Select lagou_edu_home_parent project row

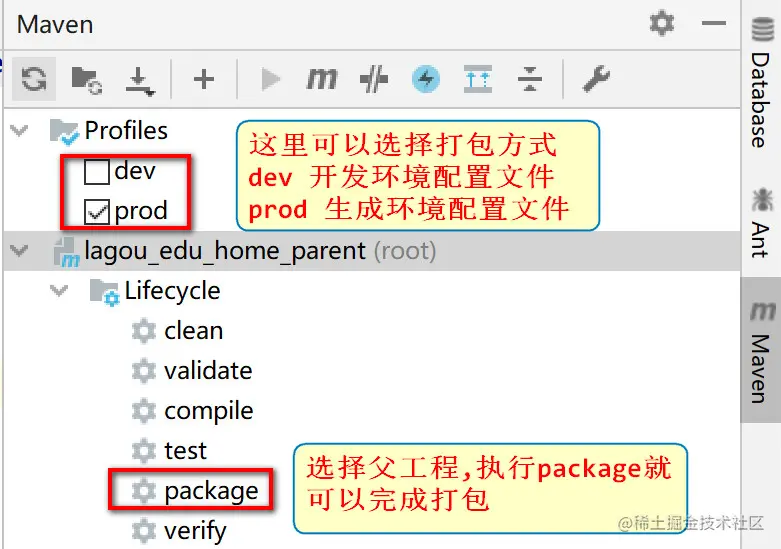[372, 251]
